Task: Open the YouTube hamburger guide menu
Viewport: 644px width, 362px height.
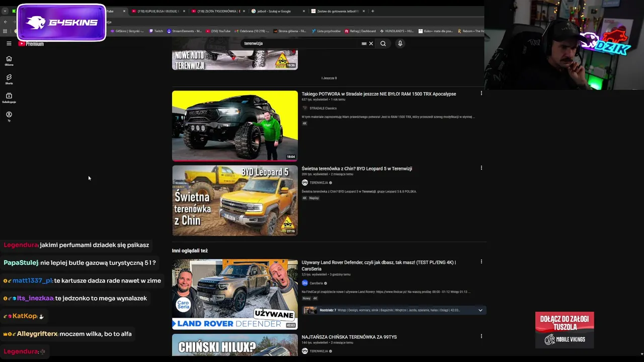Action: click(x=9, y=44)
